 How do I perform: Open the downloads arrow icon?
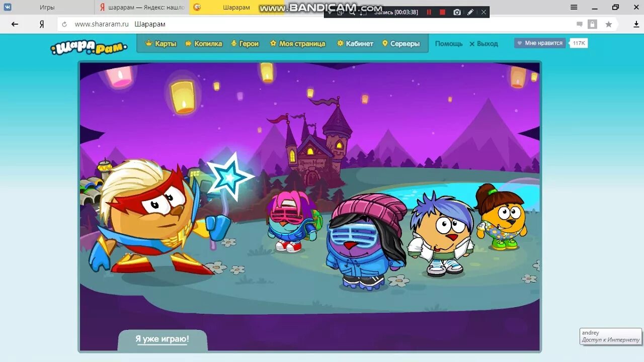click(636, 24)
